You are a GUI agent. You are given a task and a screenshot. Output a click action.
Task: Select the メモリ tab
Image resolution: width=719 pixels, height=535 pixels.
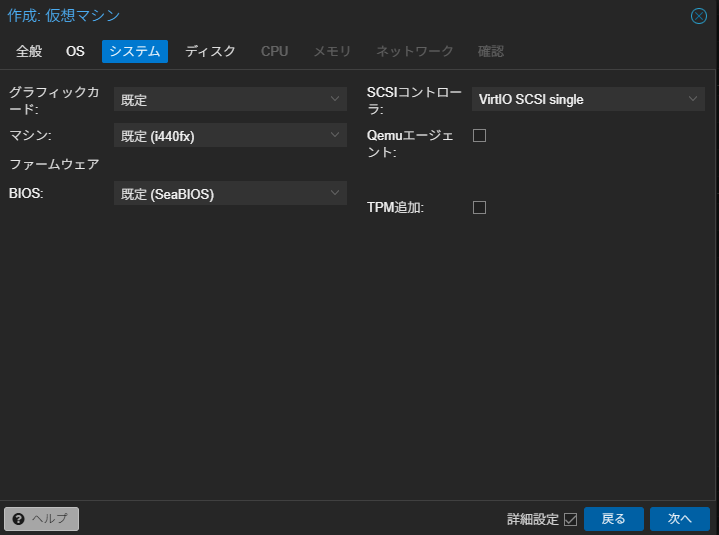(x=332, y=51)
